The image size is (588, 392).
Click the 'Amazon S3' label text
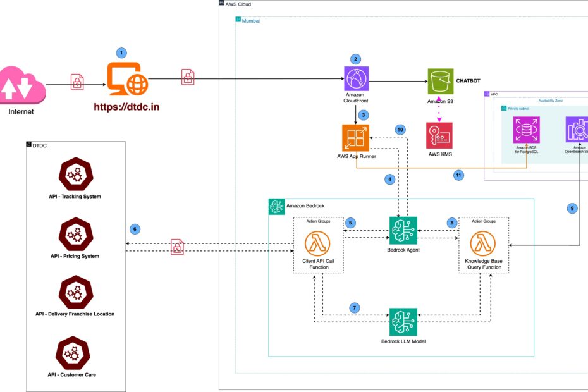click(x=440, y=101)
